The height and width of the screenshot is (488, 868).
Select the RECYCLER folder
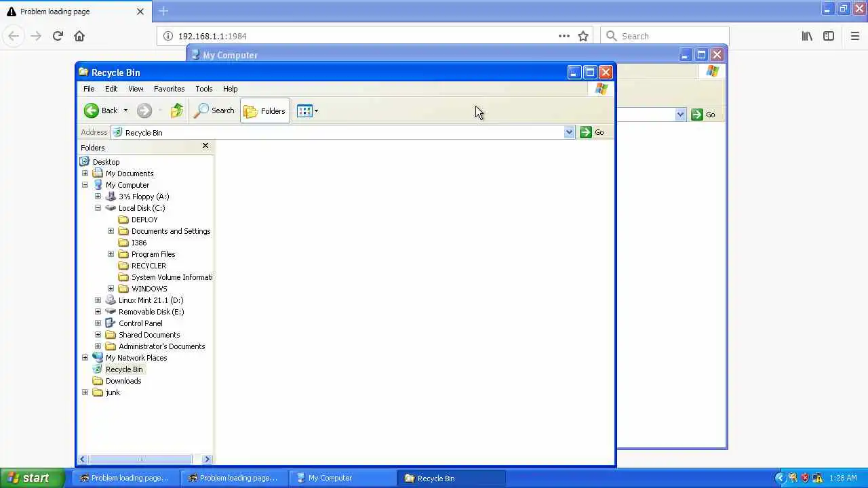point(149,266)
